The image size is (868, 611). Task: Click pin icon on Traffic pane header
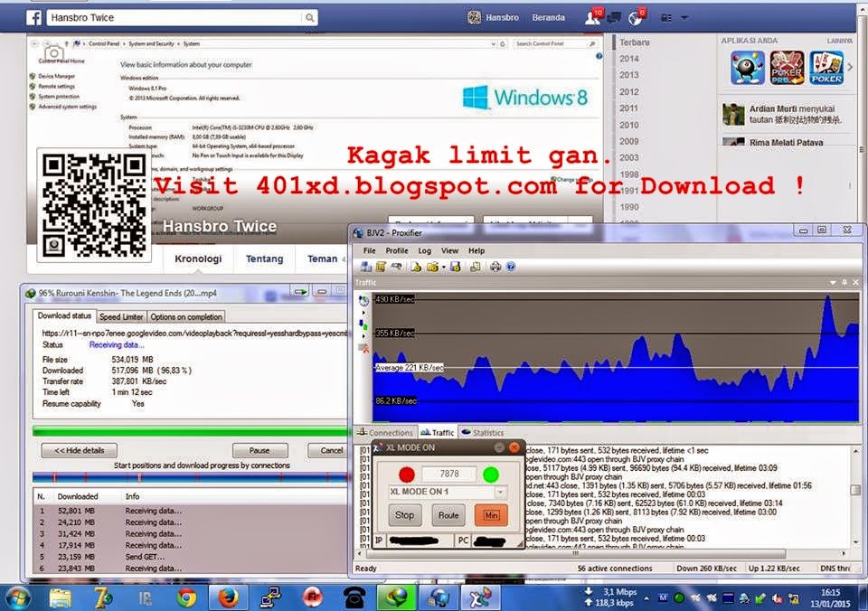point(844,283)
